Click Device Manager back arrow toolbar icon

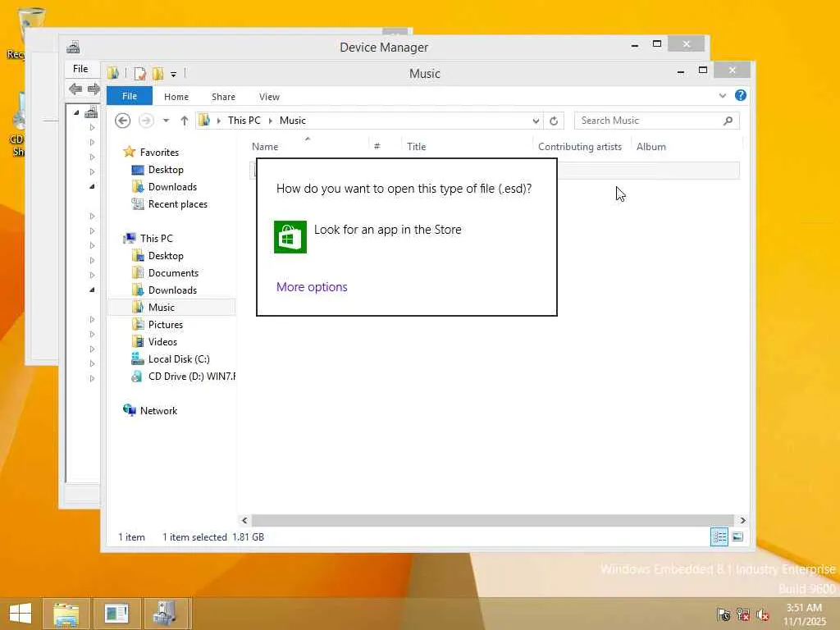tap(75, 89)
